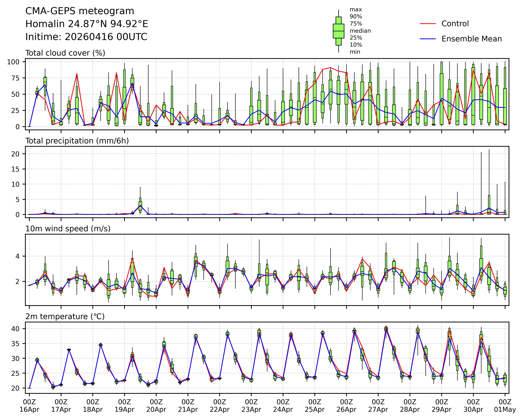This screenshot has width=523, height=420.
Task: Click the 'Control' legend label
Action: tap(455, 24)
